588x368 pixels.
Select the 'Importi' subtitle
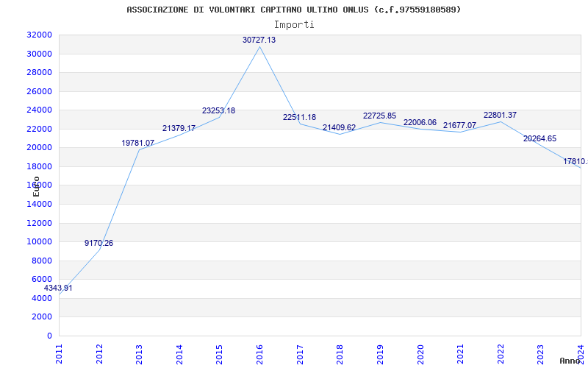294,25
